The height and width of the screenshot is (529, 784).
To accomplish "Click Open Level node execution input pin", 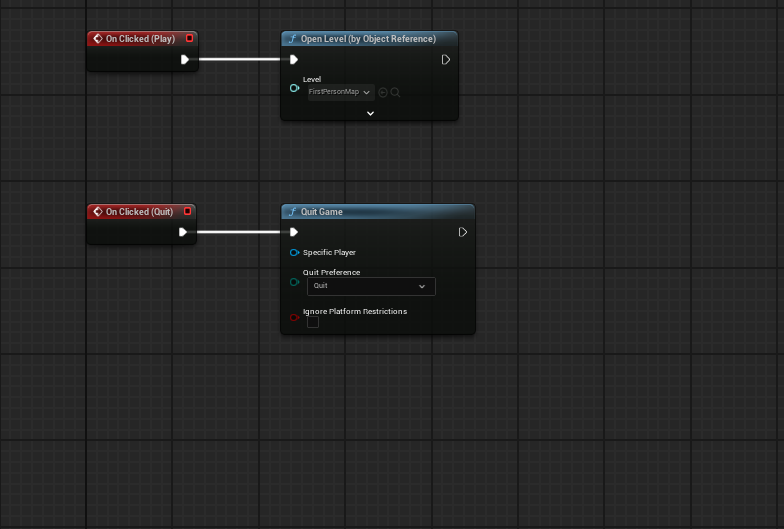I will (294, 60).
